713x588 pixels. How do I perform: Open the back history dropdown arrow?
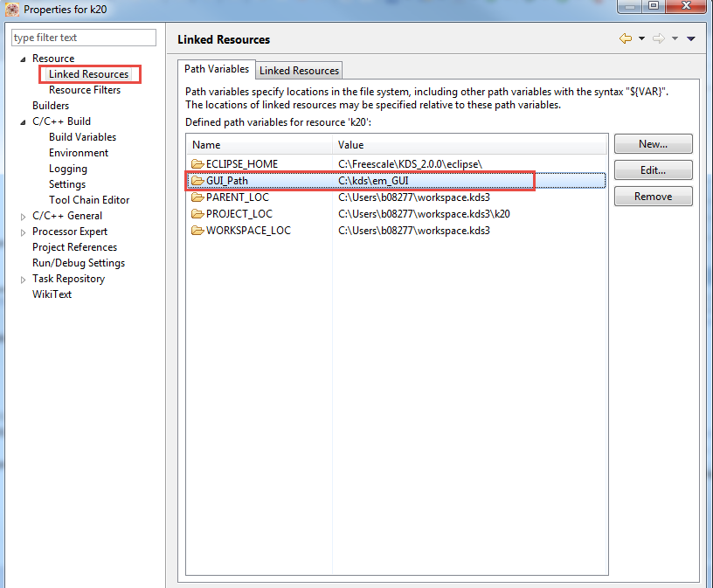(x=641, y=38)
